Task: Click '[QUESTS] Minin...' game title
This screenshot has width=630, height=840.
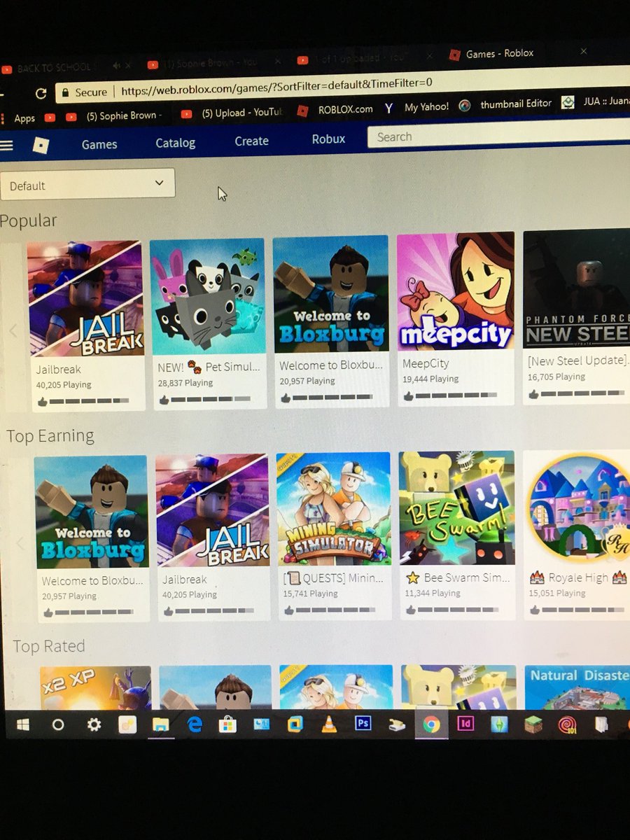Action: pos(333,579)
